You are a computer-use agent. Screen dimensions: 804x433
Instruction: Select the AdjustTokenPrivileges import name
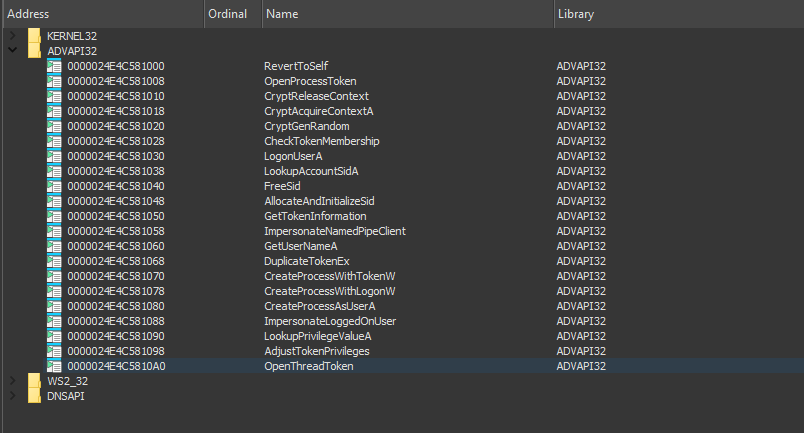point(316,351)
